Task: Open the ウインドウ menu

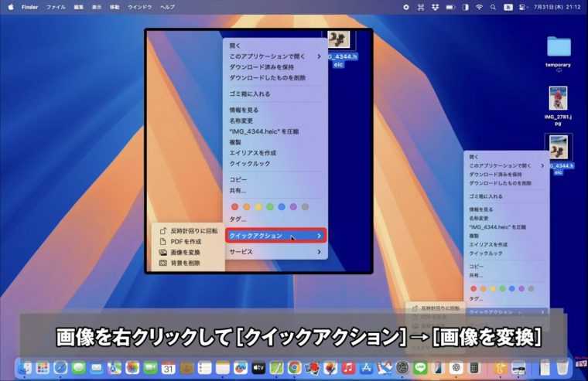Action: click(140, 7)
